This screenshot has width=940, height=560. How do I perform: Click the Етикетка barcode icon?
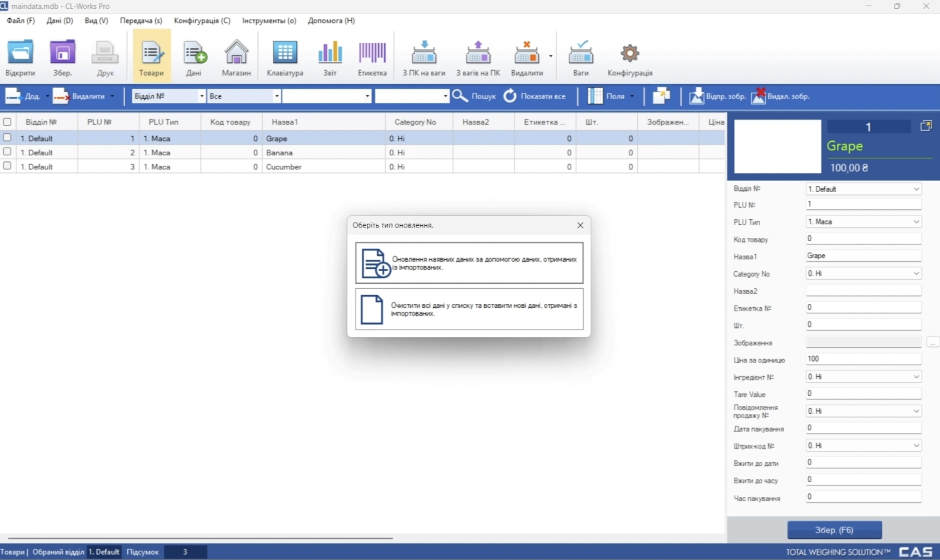coord(372,53)
